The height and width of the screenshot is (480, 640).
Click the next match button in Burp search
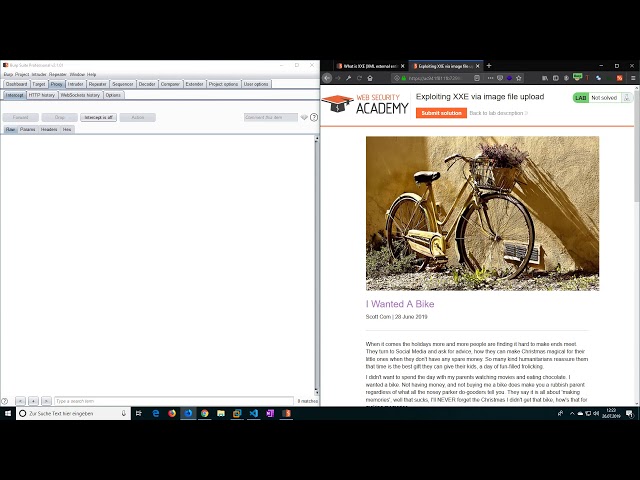(47, 401)
